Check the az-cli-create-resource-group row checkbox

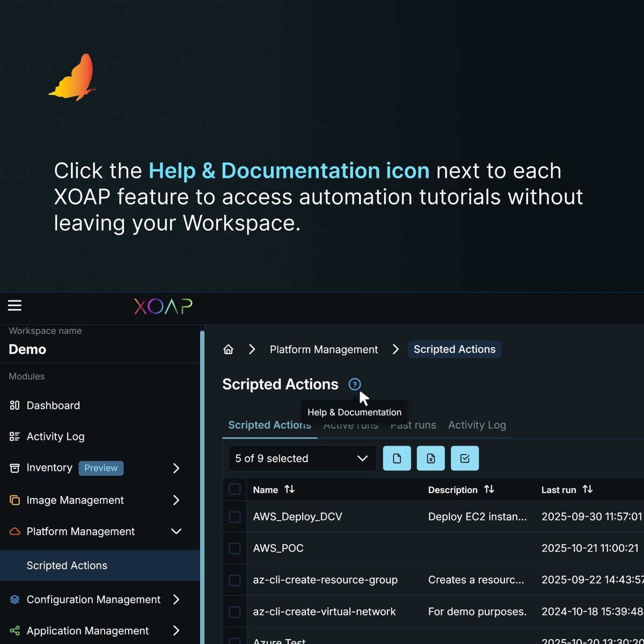235,580
